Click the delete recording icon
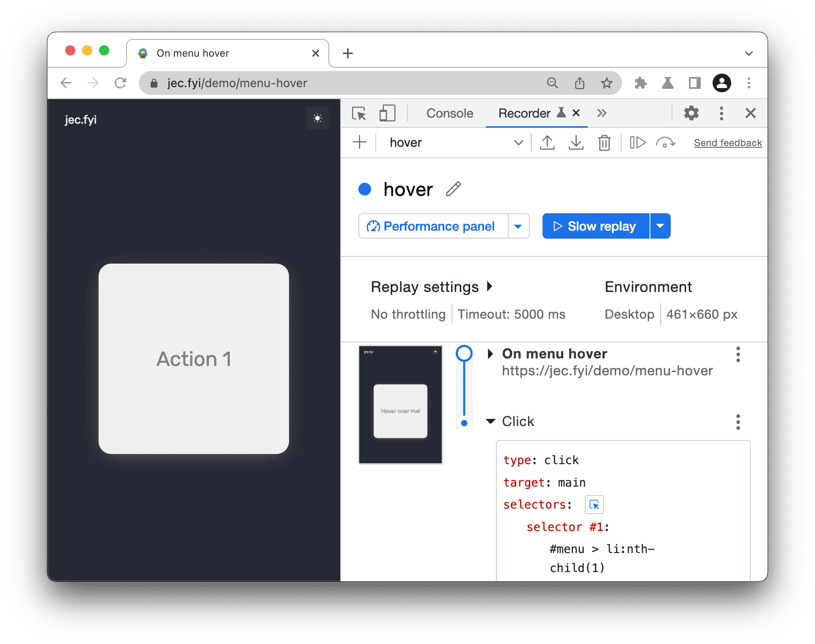Viewport: 815px width, 644px height. point(604,143)
